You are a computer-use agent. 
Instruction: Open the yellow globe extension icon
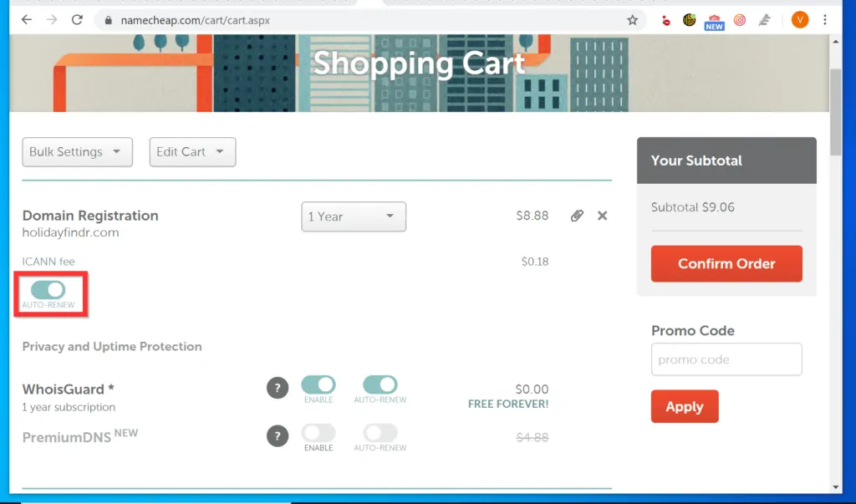click(690, 20)
